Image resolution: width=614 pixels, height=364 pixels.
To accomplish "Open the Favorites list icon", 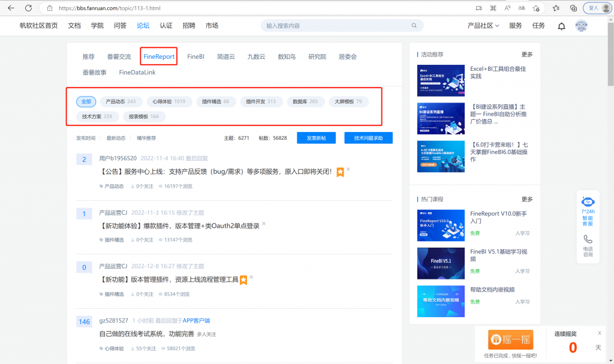I will 556,8.
